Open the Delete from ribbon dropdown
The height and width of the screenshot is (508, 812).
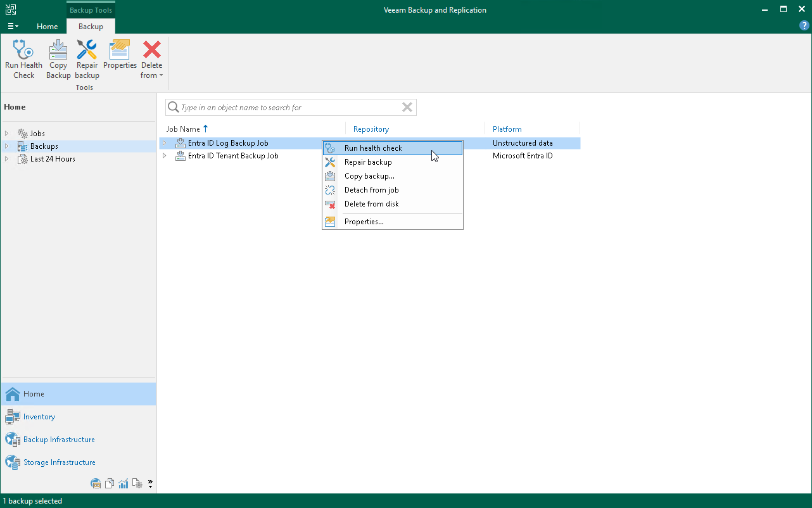pos(152,60)
